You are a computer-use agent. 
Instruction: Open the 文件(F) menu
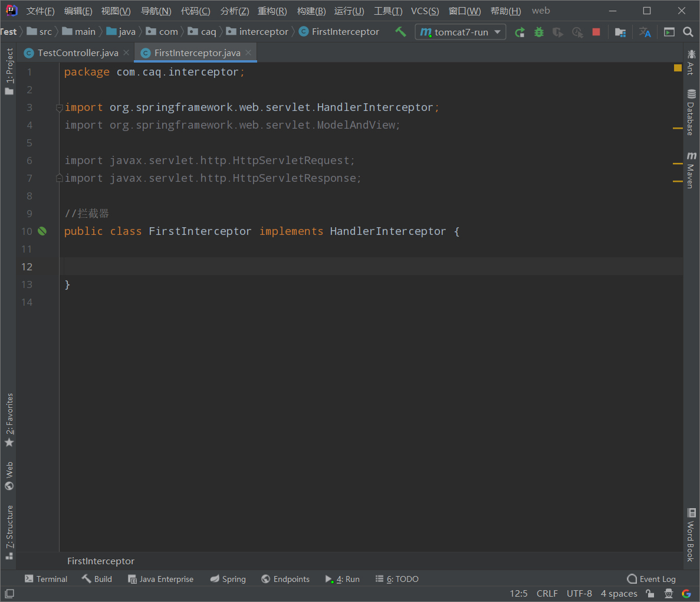pos(40,11)
